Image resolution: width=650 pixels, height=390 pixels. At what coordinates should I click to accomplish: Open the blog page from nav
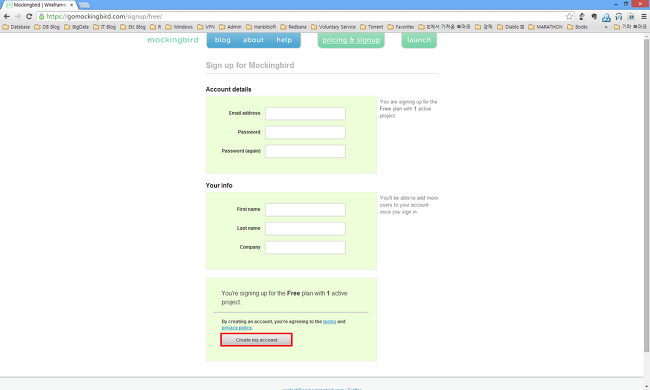(x=223, y=40)
